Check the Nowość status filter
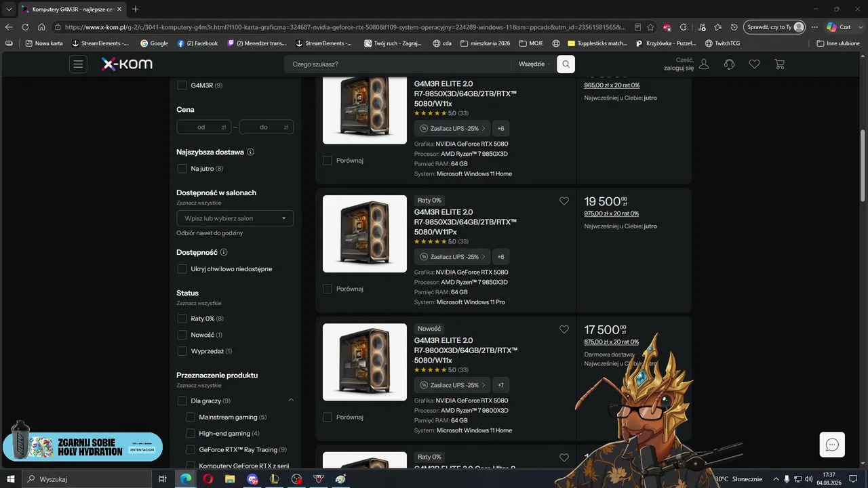The width and height of the screenshot is (868, 488). pos(182,335)
